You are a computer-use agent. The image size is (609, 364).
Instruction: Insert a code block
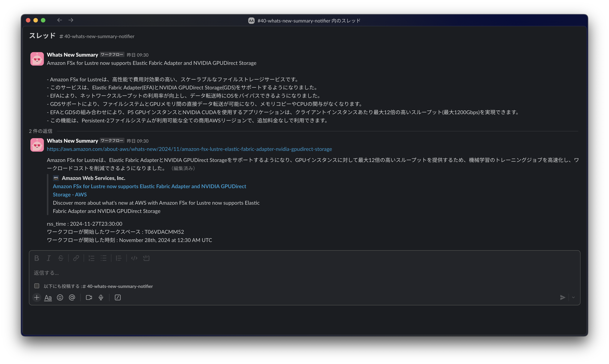[146, 258]
